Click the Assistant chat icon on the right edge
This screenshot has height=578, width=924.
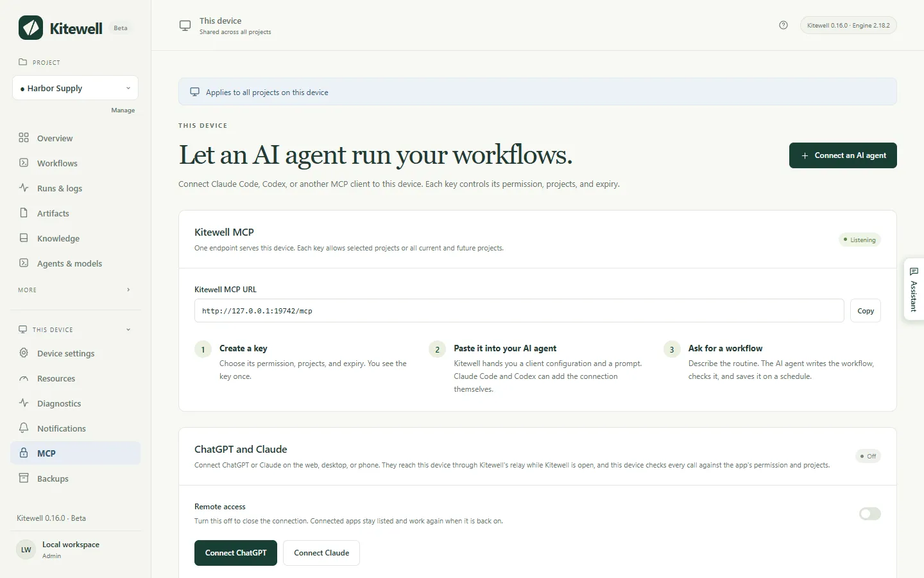[914, 272]
